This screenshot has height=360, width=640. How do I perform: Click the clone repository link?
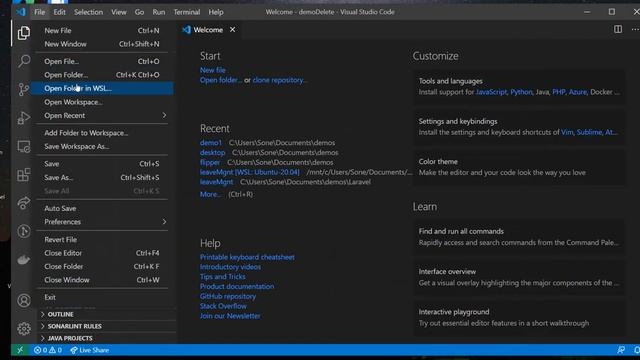click(279, 80)
